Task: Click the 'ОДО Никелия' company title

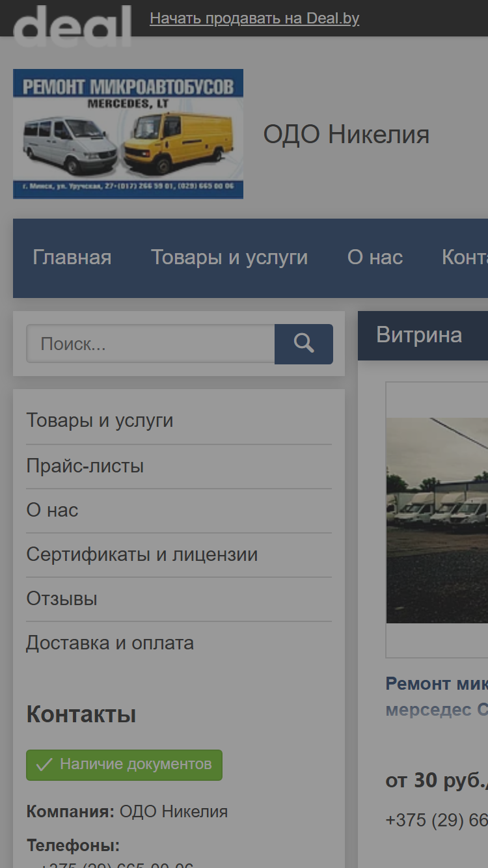Action: pos(346,135)
